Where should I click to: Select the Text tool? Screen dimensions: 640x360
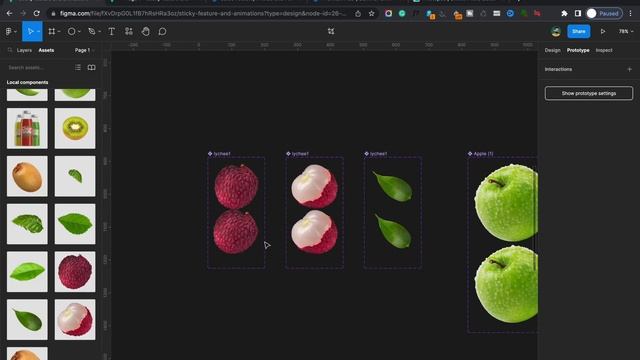pos(111,31)
